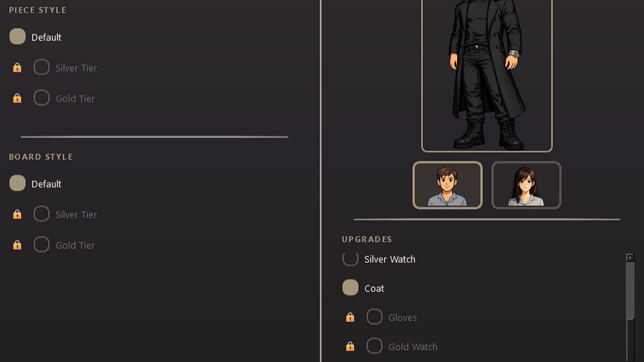This screenshot has height=362, width=644.
Task: Click the lock icon next to Gloves upgrade
Action: tap(350, 317)
